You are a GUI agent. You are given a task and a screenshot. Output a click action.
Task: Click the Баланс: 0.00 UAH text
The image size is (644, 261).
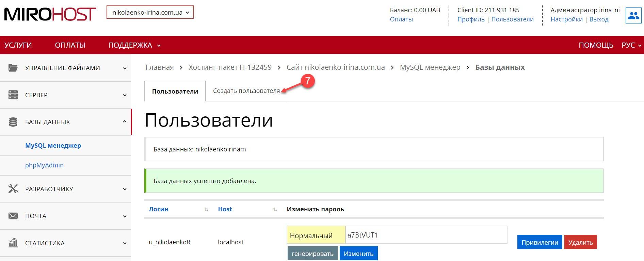(x=415, y=10)
